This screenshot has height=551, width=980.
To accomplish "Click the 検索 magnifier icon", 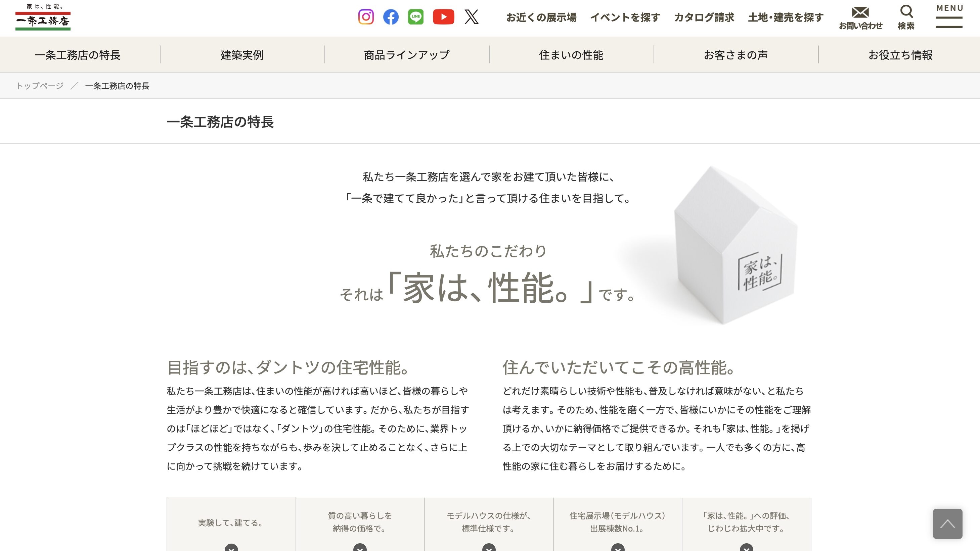I will tap(906, 12).
